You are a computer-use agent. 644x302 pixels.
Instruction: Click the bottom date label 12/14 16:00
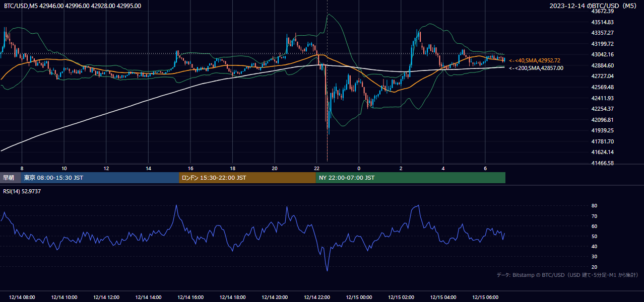click(190, 297)
